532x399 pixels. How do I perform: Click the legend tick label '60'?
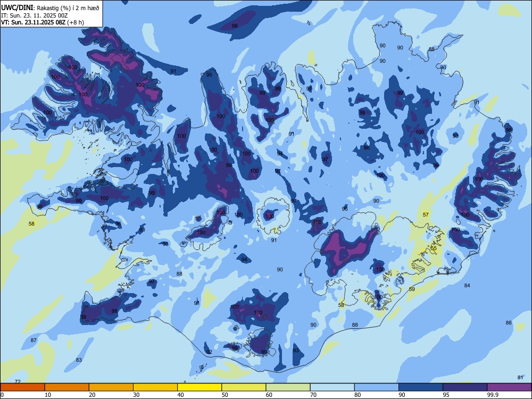269,395
